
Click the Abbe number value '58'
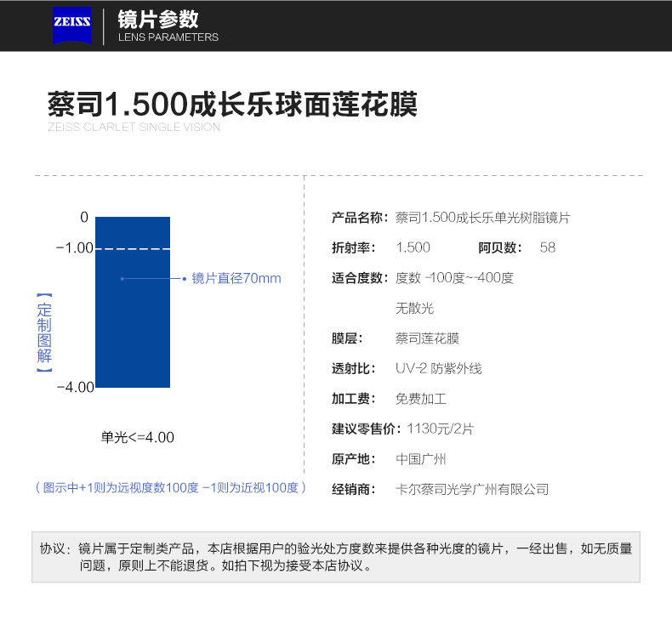[547, 247]
